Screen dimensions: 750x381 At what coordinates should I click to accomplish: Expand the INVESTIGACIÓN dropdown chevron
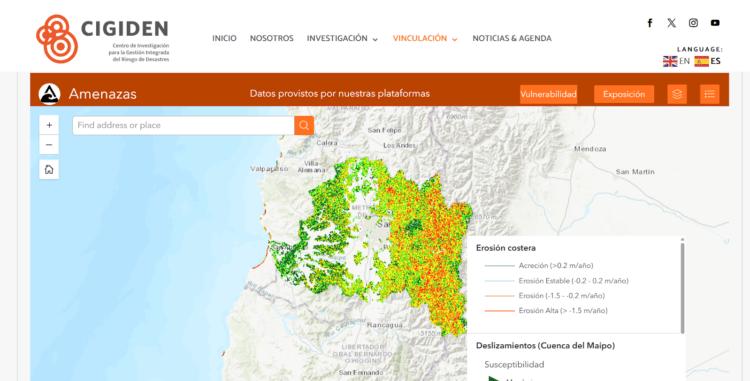tap(375, 39)
